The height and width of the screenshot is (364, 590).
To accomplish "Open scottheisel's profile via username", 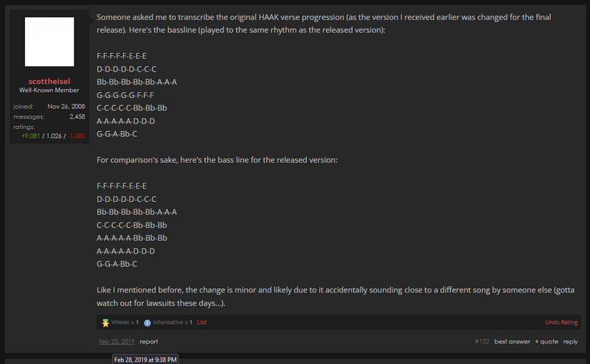I will tap(49, 81).
